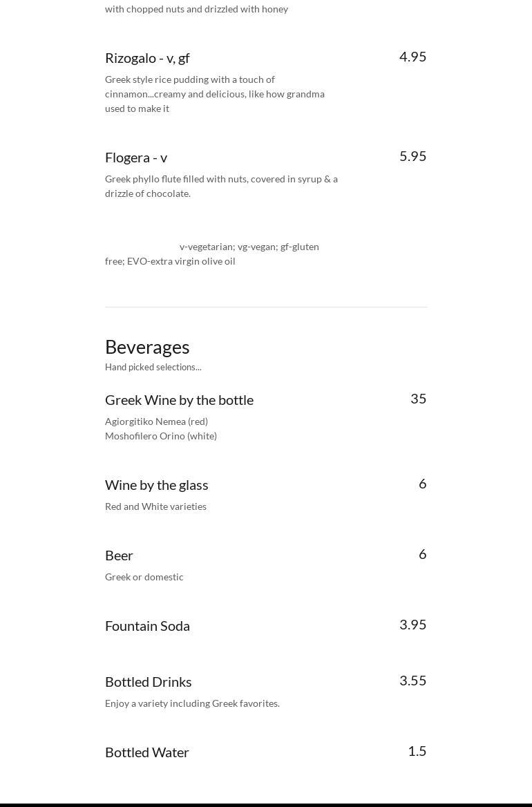This screenshot has height=807, width=532.
Task: Select Greek Wine by the bottle
Action: 179,400
